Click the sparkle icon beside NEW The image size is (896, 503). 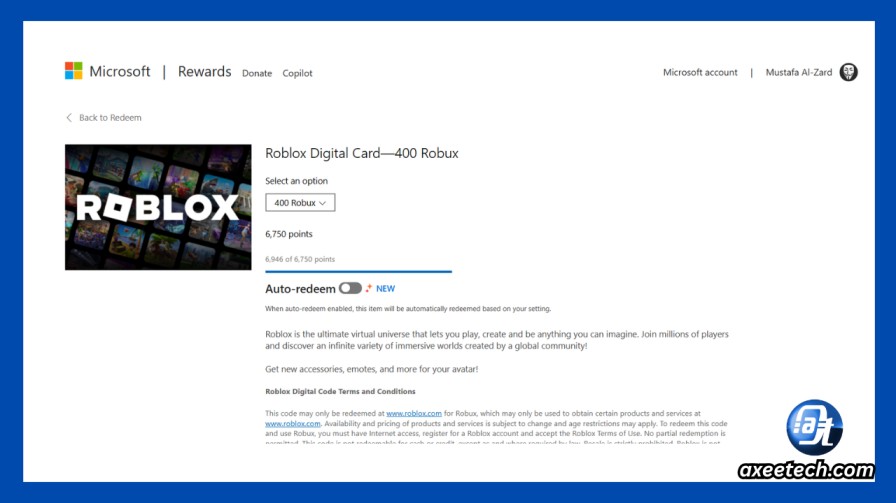click(x=369, y=288)
